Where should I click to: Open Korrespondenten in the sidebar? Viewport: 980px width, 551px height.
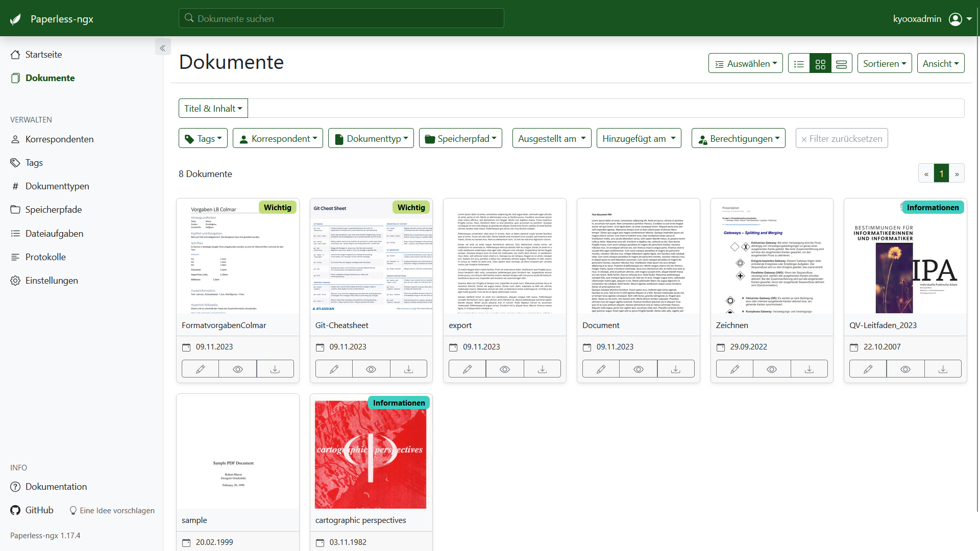[x=59, y=139]
